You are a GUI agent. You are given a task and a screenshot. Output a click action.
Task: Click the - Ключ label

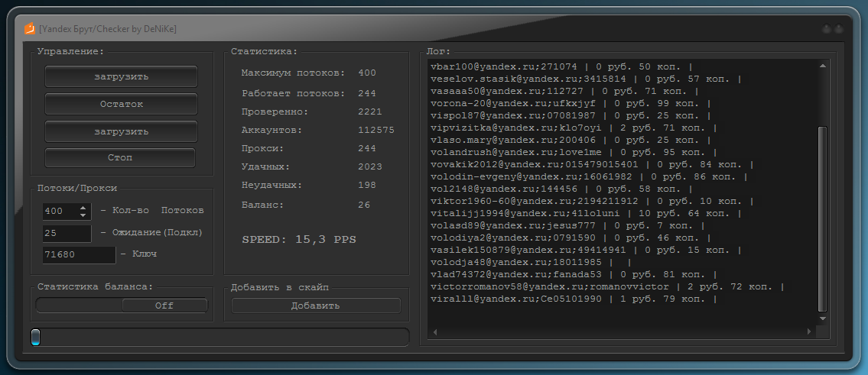(138, 254)
